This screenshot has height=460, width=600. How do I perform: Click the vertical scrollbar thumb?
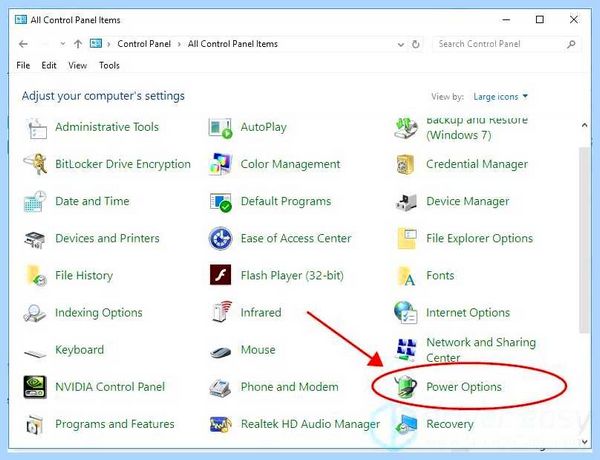click(584, 240)
